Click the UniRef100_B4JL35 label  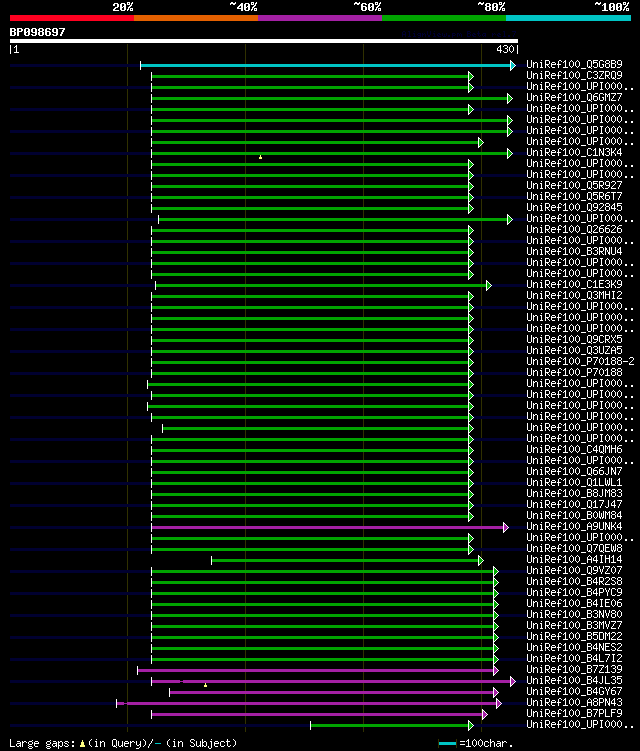click(x=574, y=681)
